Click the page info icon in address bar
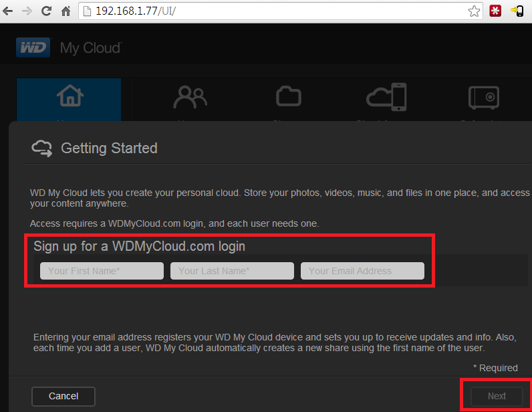The width and height of the screenshot is (532, 412). [x=87, y=11]
